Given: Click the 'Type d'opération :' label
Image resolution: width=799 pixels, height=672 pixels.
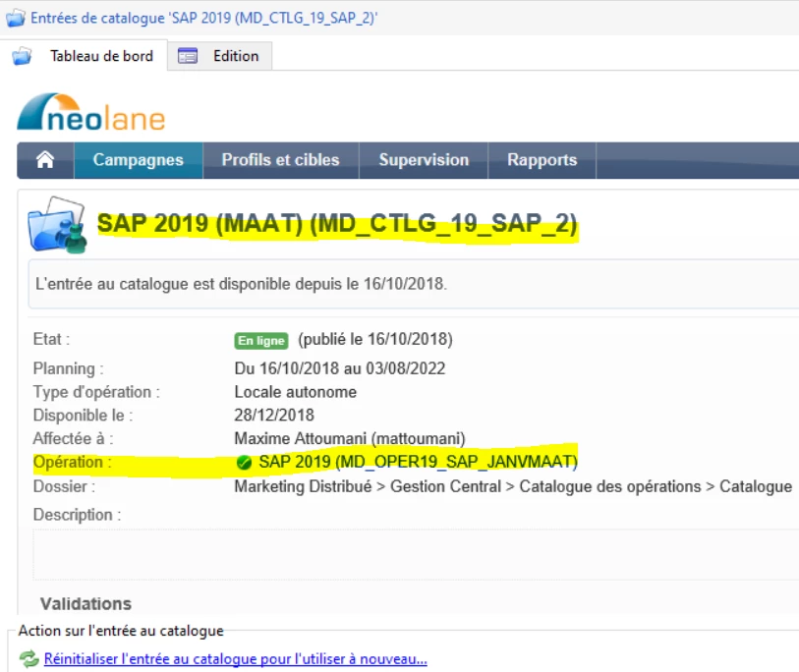Looking at the screenshot, I should 97,392.
